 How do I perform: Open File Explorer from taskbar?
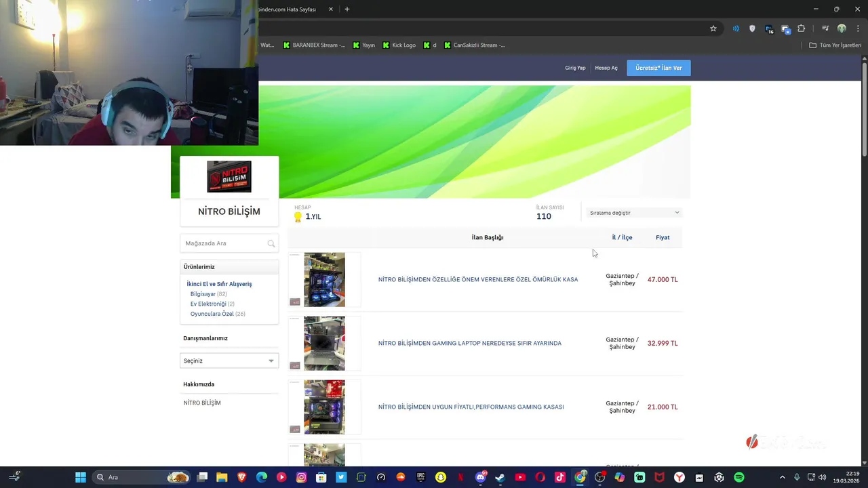pos(222,477)
